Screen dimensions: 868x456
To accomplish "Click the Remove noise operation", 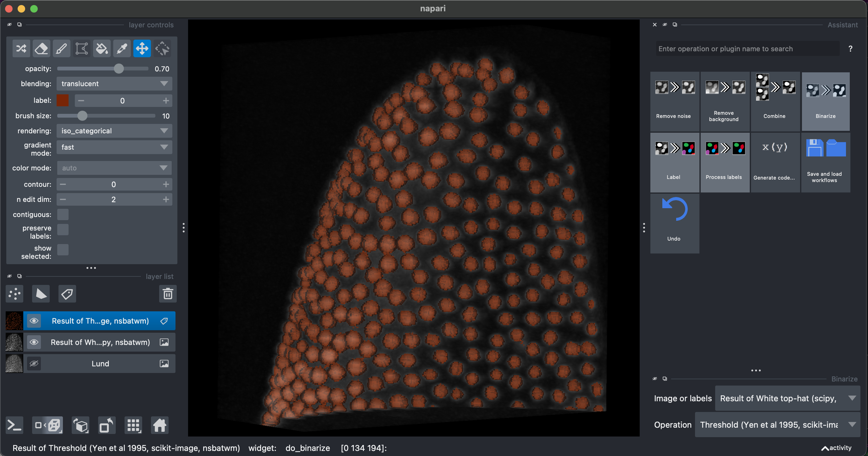I will coord(674,101).
